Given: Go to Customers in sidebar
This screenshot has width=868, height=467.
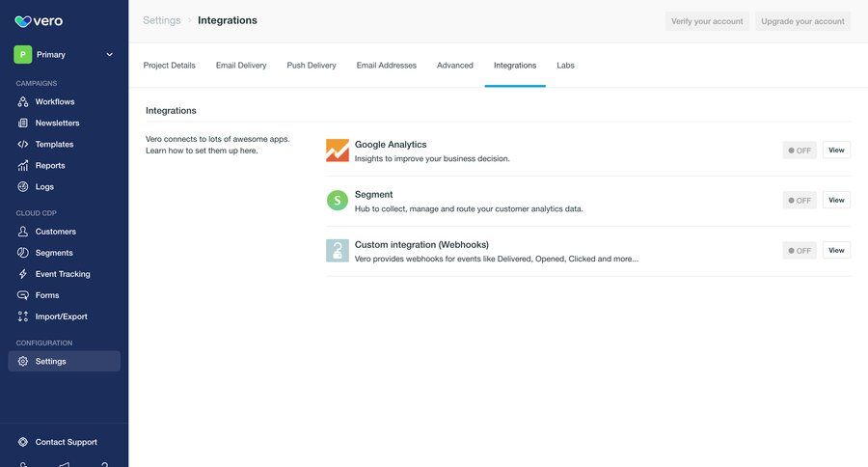Looking at the screenshot, I should point(56,232).
